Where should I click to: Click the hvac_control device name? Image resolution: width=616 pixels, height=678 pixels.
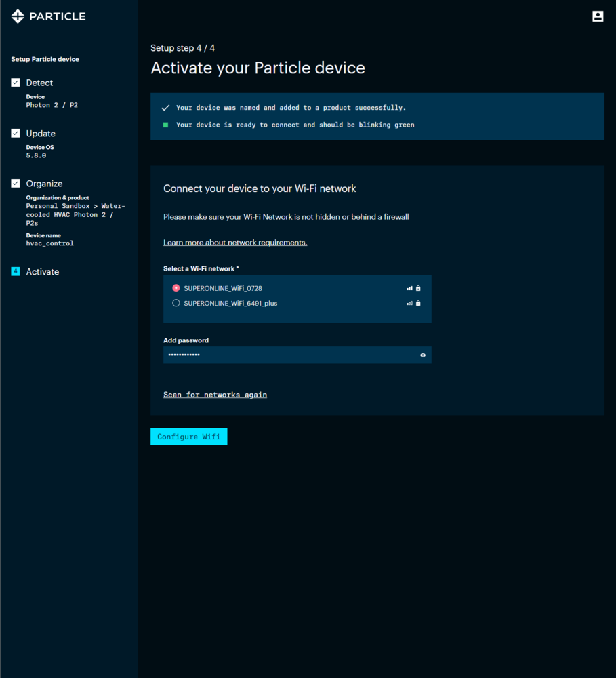click(x=49, y=243)
